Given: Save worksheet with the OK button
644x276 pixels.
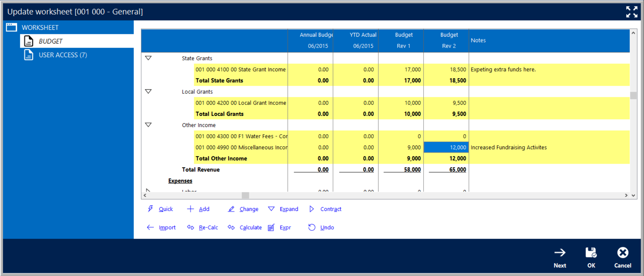Looking at the screenshot, I should click(x=591, y=257).
